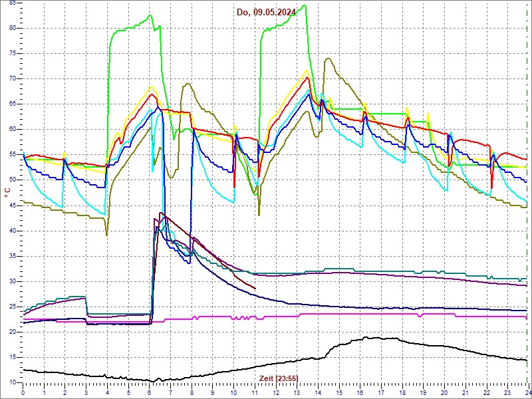Click hour 24 on the time axis
532x399 pixels.
[x=528, y=392]
